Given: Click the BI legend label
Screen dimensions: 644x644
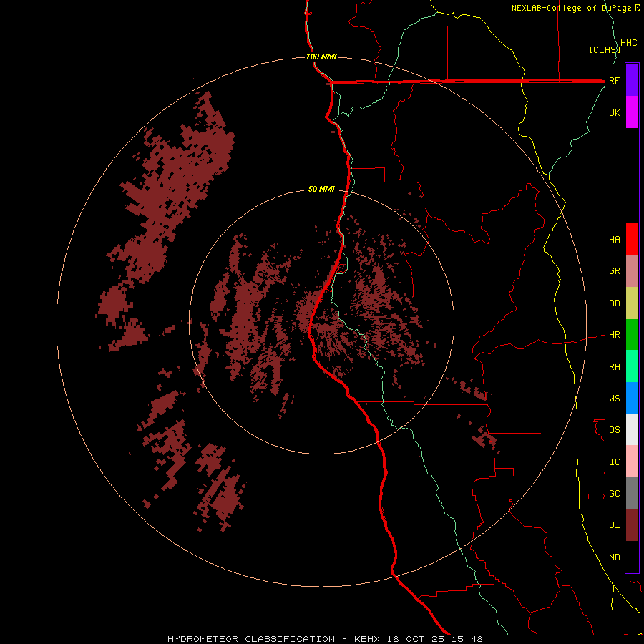Looking at the screenshot, I should point(615,525).
